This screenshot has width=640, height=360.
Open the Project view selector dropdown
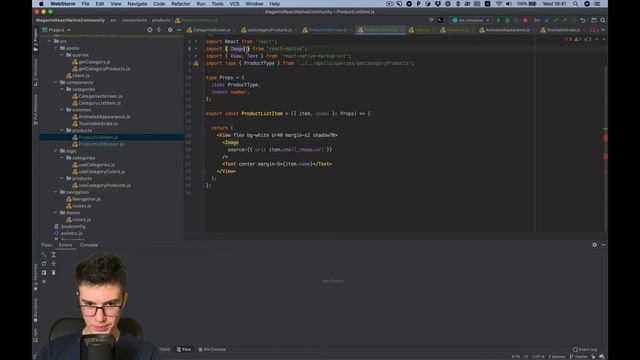[56, 30]
